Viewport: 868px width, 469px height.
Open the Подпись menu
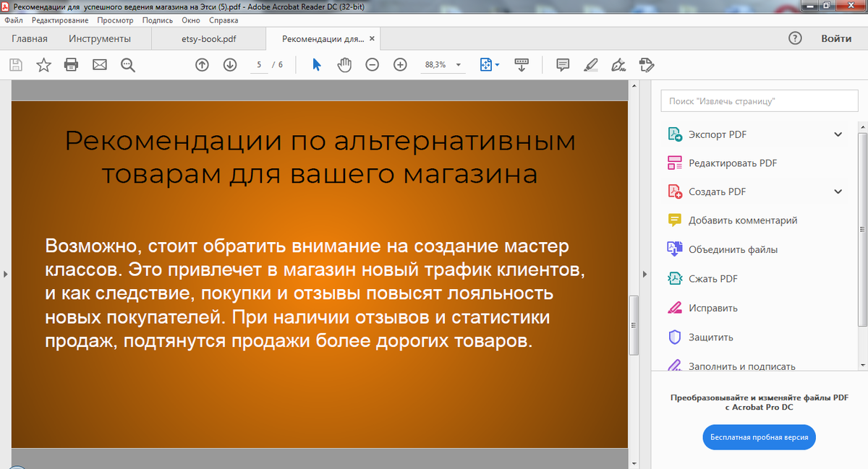tap(158, 20)
